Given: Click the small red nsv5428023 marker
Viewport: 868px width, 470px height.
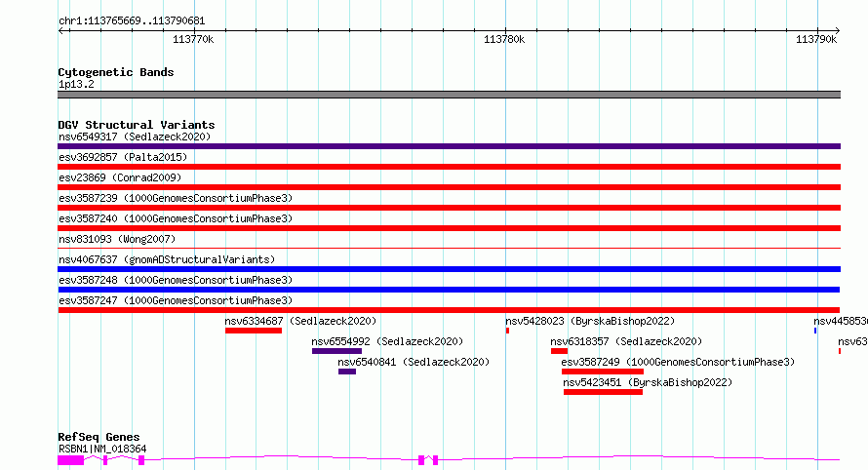Looking at the screenshot, I should 507,331.
